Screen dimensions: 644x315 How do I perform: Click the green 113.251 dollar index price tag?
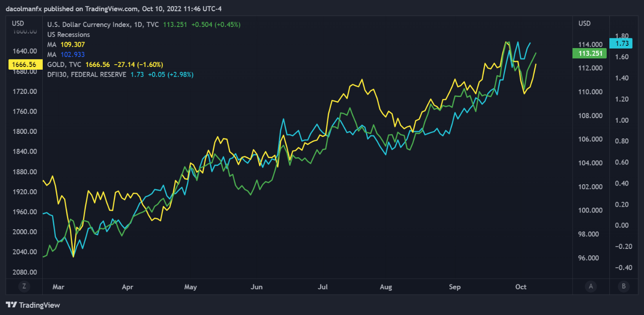click(590, 54)
